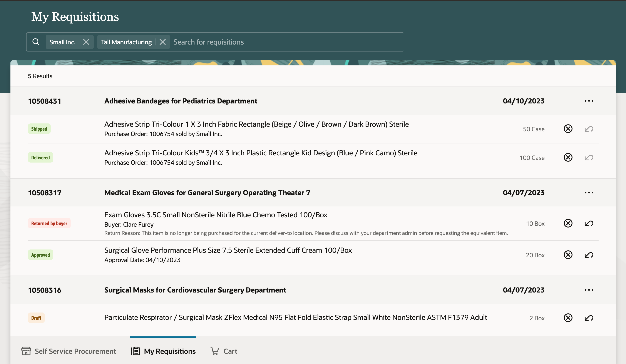
Task: Click Buyer: Clare Furey text
Action: coord(129,224)
